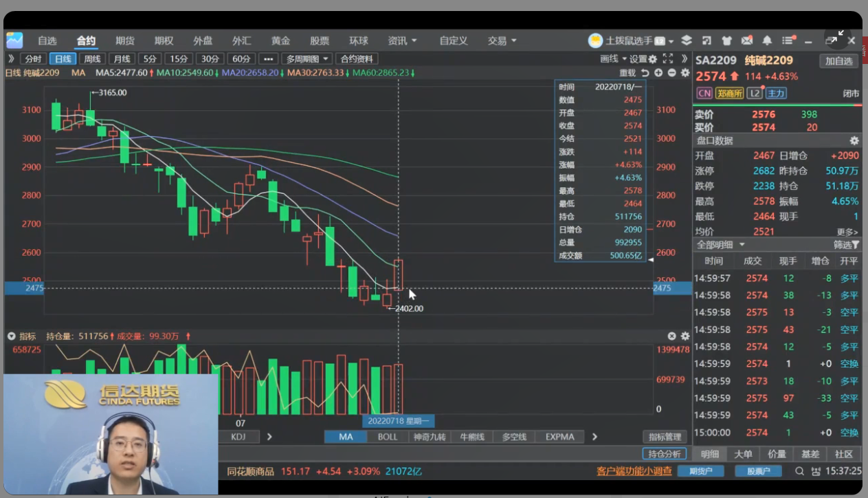The width and height of the screenshot is (868, 498).
Task: Switch to the 大单 tab
Action: pos(743,454)
